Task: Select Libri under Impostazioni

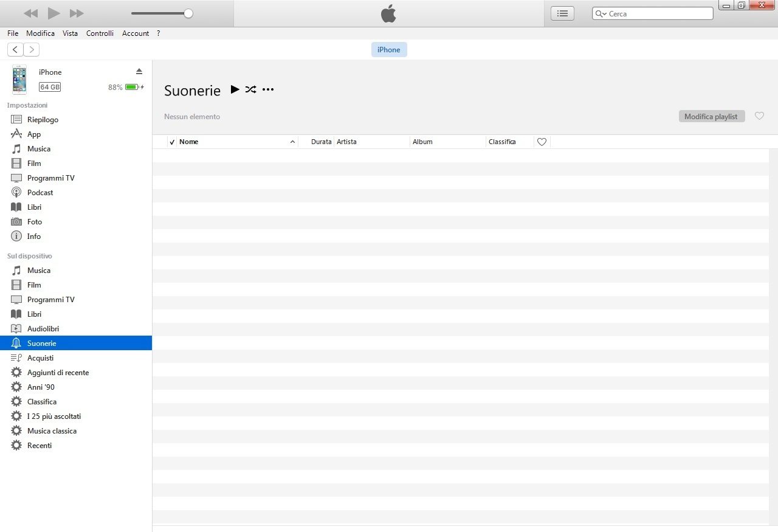Action: (x=76, y=207)
